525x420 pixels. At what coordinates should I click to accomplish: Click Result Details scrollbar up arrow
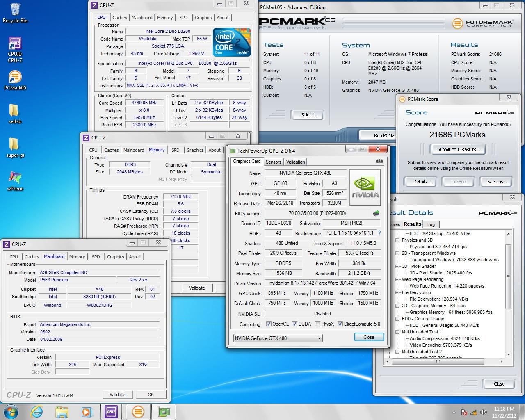[x=509, y=233]
